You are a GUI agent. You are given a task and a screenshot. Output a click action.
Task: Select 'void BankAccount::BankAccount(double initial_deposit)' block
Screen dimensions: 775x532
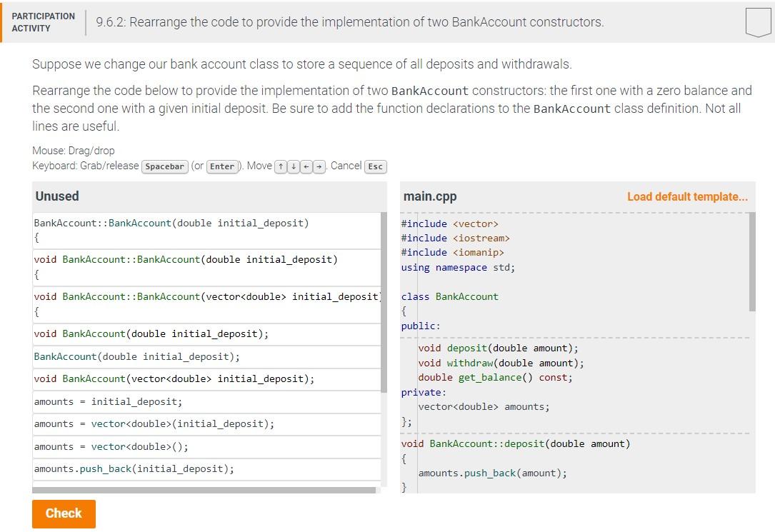tap(186, 267)
